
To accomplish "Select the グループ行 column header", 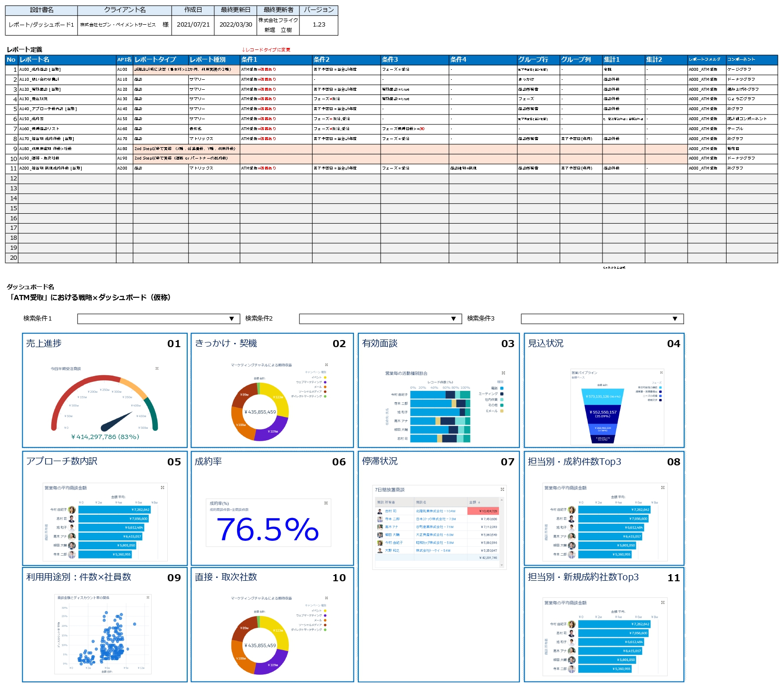I will (538, 60).
